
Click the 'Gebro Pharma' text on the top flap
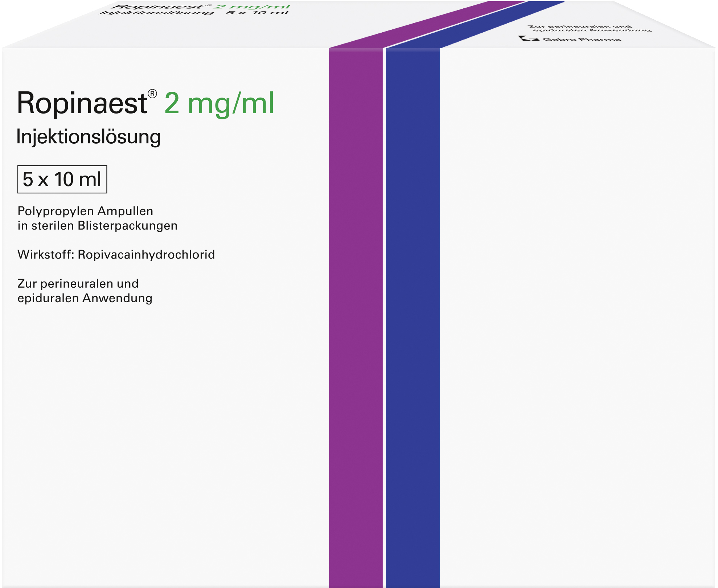pyautogui.click(x=582, y=39)
